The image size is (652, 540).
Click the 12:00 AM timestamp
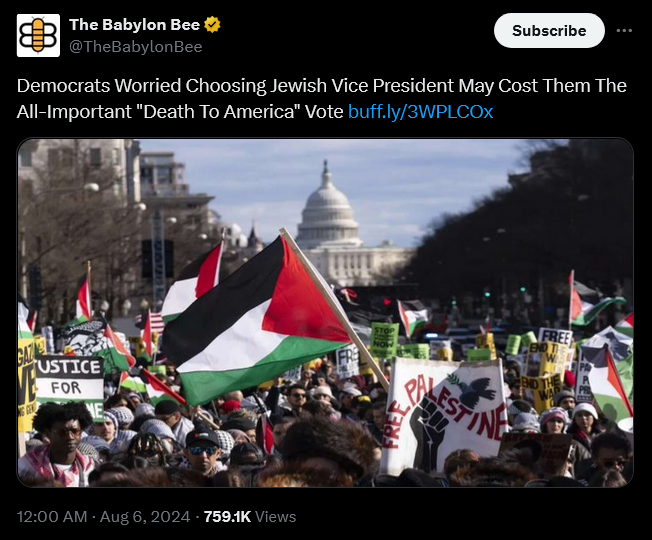pos(52,517)
